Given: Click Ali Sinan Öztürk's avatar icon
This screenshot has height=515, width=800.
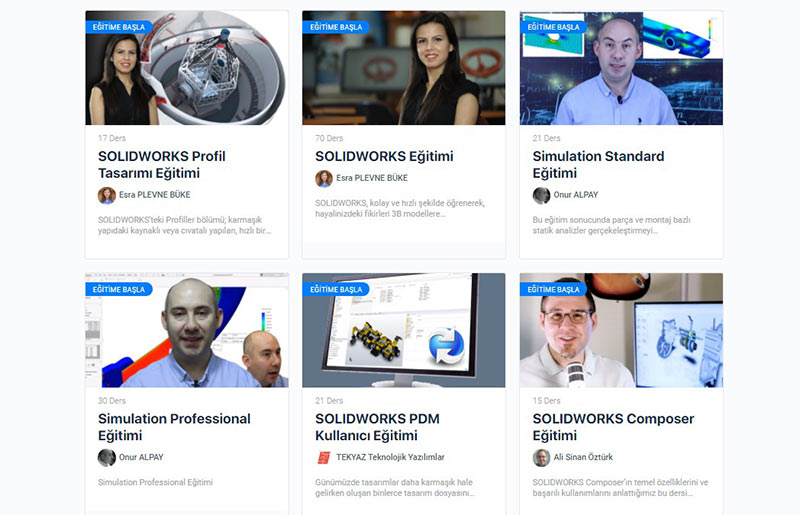Looking at the screenshot, I should 541,457.
